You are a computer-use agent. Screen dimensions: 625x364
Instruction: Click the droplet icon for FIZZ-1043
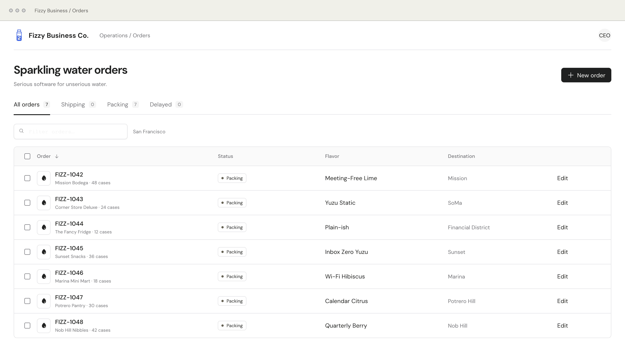(x=44, y=203)
